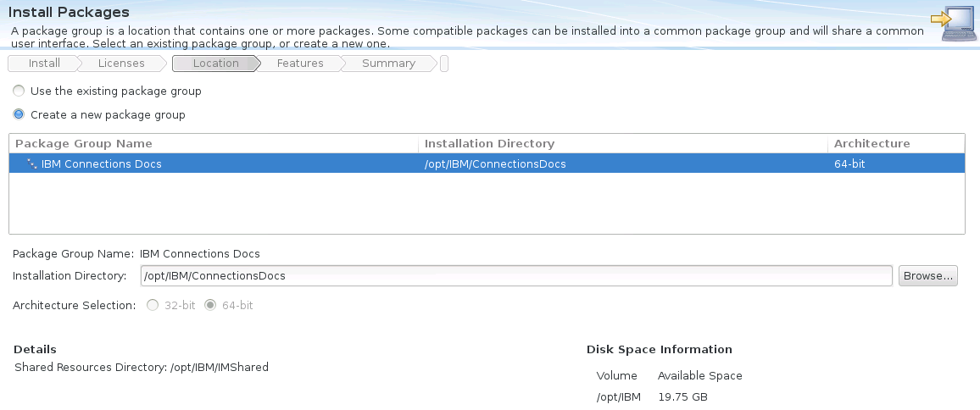Select the IBM Connections Docs row
Screen dimensions: 980x410
(x=487, y=163)
